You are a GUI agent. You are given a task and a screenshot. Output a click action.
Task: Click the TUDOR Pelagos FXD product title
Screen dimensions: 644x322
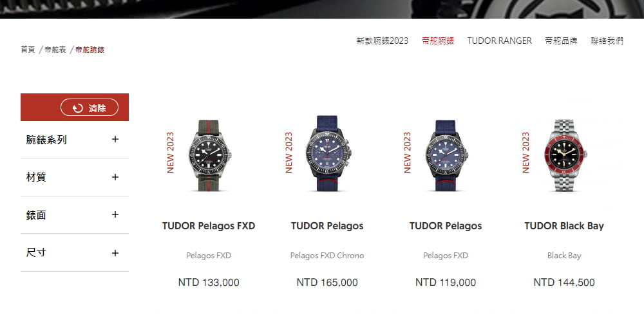pyautogui.click(x=209, y=226)
